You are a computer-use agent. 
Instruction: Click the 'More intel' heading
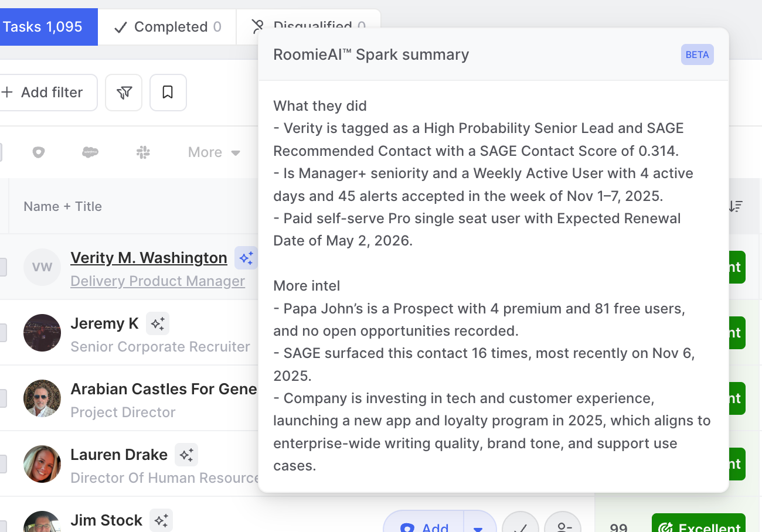[307, 286]
